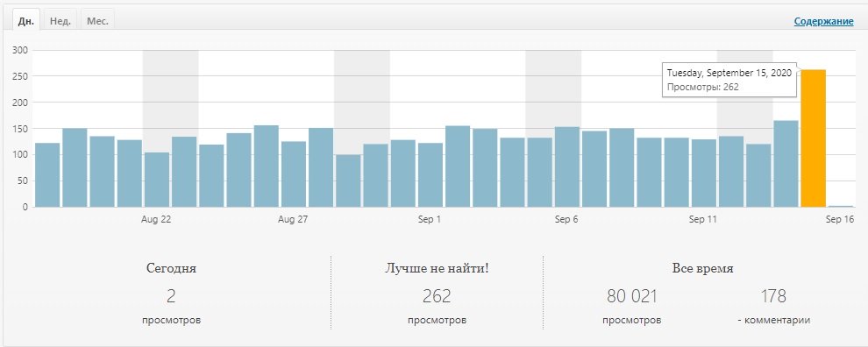The width and height of the screenshot is (868, 347).
Task: Click the Sep 1 axis label
Action: [430, 220]
